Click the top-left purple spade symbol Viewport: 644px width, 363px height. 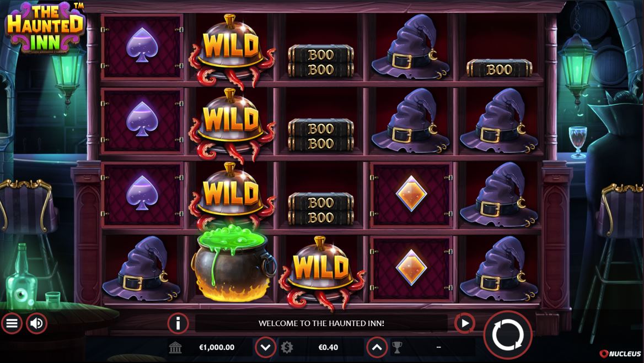click(142, 45)
